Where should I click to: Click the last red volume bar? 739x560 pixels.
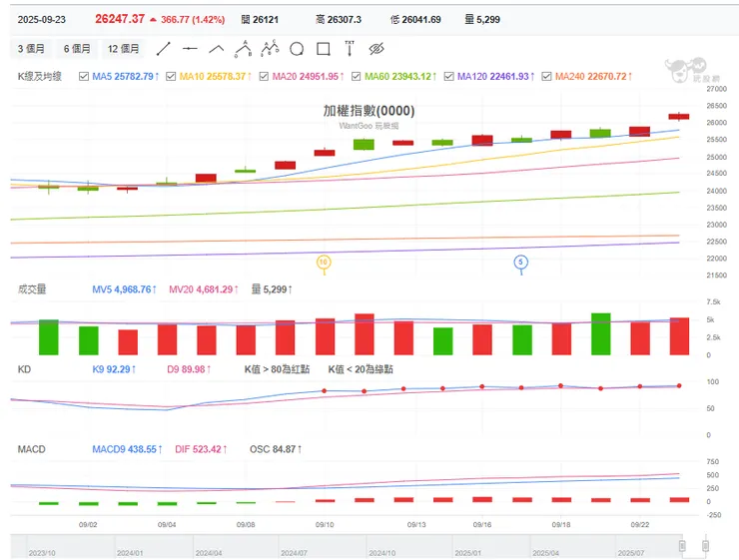679,336
